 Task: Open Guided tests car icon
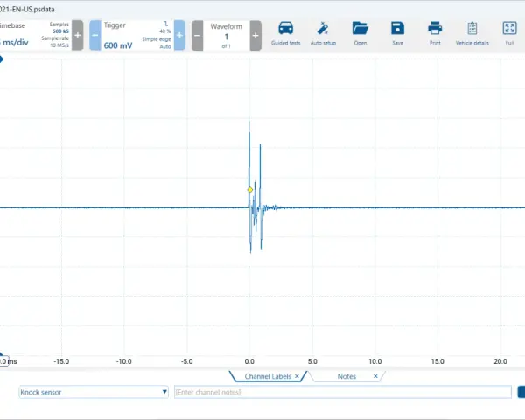point(285,33)
